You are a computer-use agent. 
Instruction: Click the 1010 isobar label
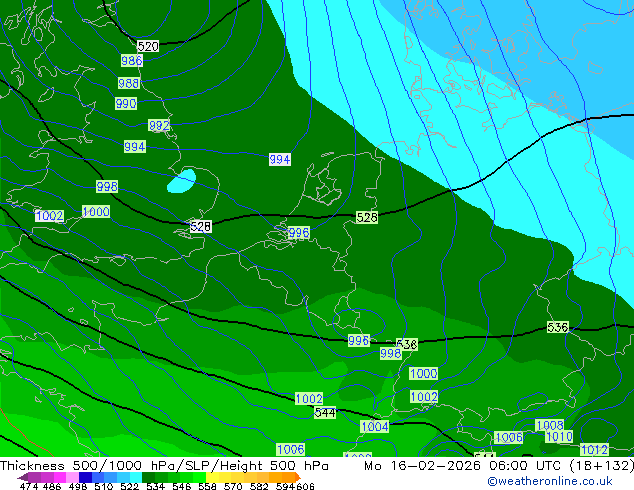point(559,437)
